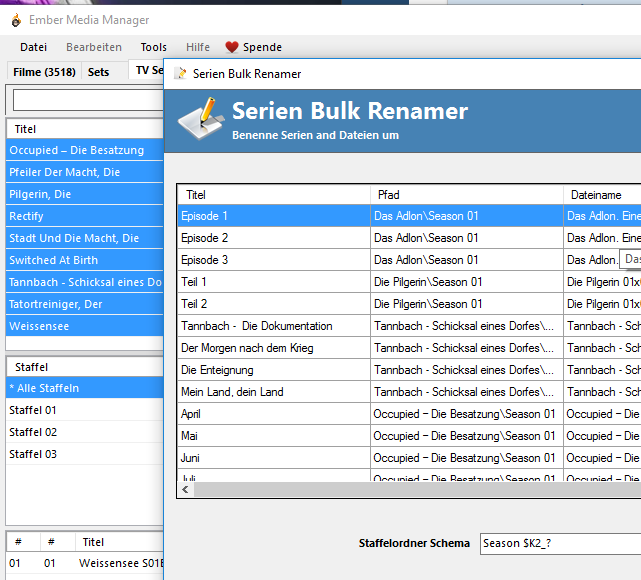
Task: Click Pfad cell of Teil 1 row
Action: (x=467, y=282)
